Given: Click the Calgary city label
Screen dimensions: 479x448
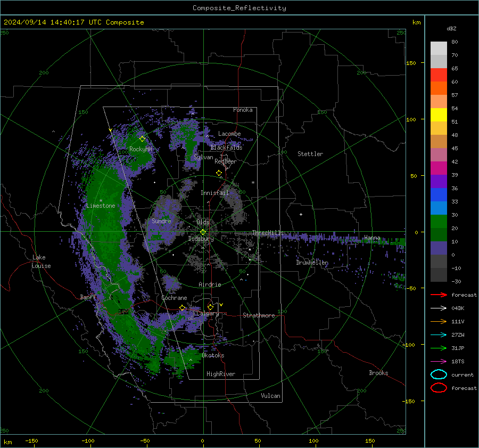Looking at the screenshot, I should pos(208,313).
